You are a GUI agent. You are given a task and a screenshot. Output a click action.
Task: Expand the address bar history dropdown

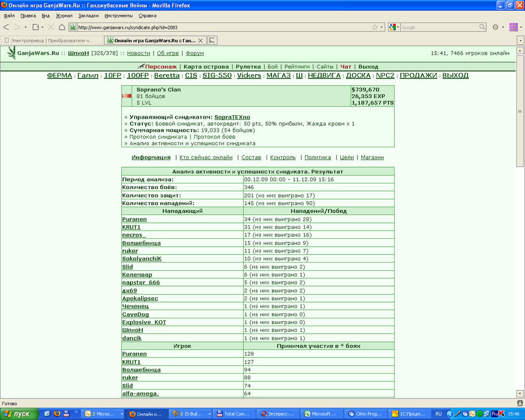click(x=382, y=28)
